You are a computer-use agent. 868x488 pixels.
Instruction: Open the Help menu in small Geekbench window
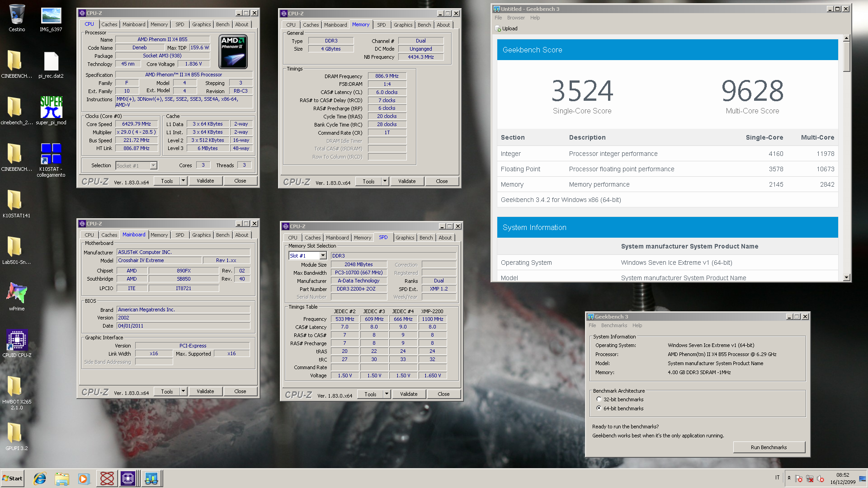coord(637,326)
